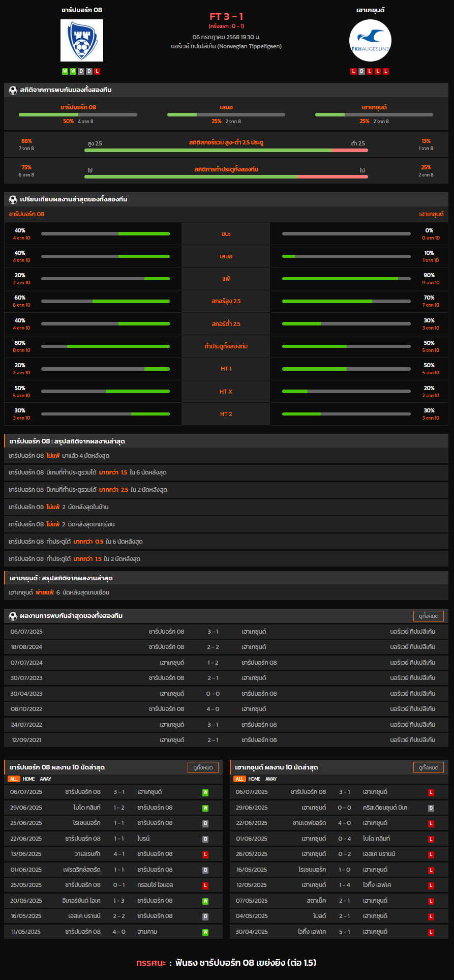454x980 pixels.
Task: Click the W result badge on 29/06/2025 Bodo Glimt row
Action: point(205,808)
